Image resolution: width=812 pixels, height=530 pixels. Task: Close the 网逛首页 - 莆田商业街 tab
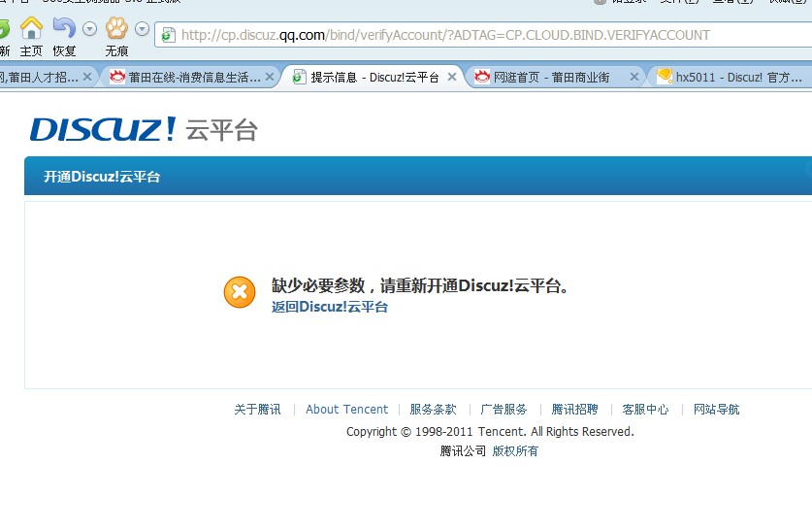click(634, 78)
